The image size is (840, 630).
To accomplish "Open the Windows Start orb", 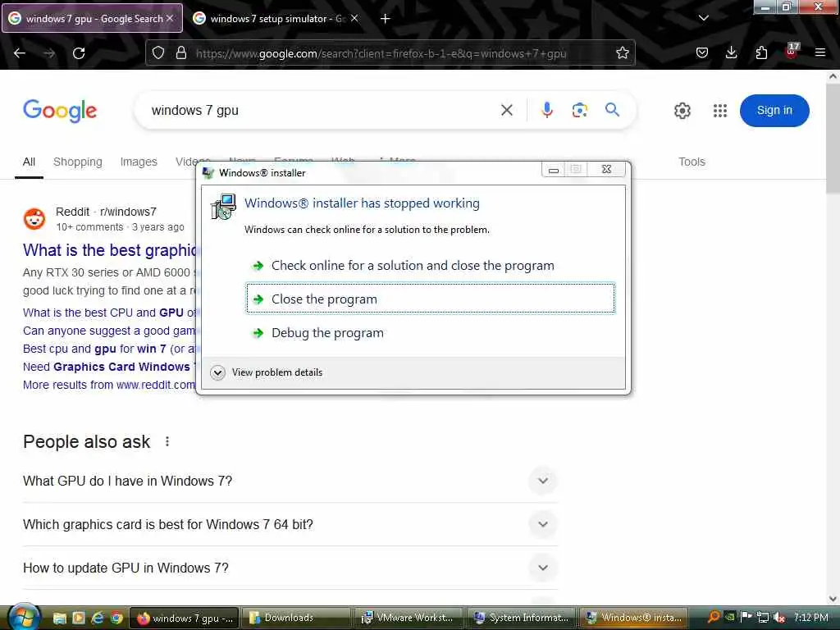I will (24, 617).
